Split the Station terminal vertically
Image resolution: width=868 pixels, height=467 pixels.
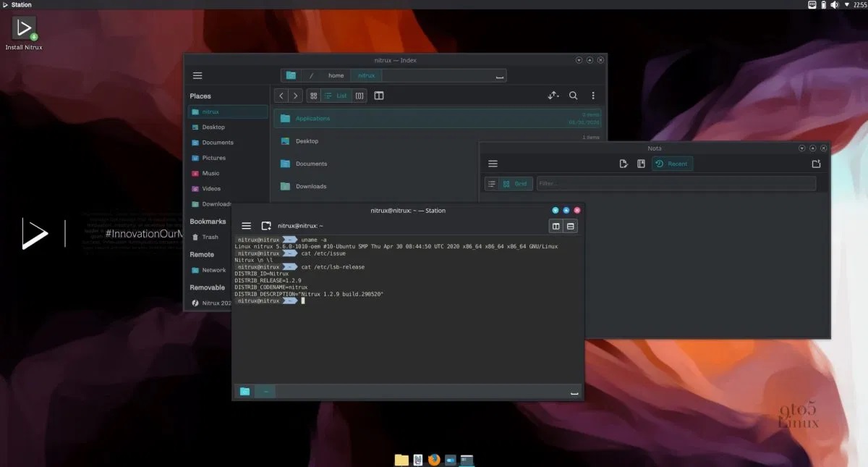(x=556, y=226)
